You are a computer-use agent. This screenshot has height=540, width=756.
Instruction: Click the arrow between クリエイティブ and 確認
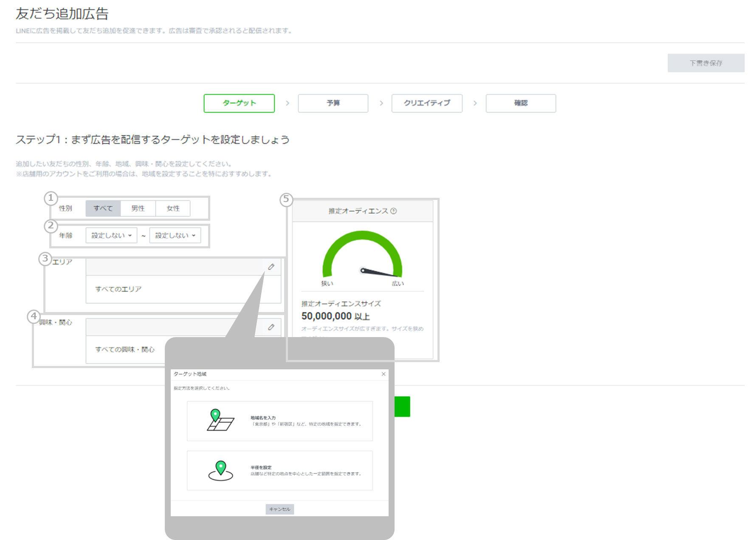point(475,103)
